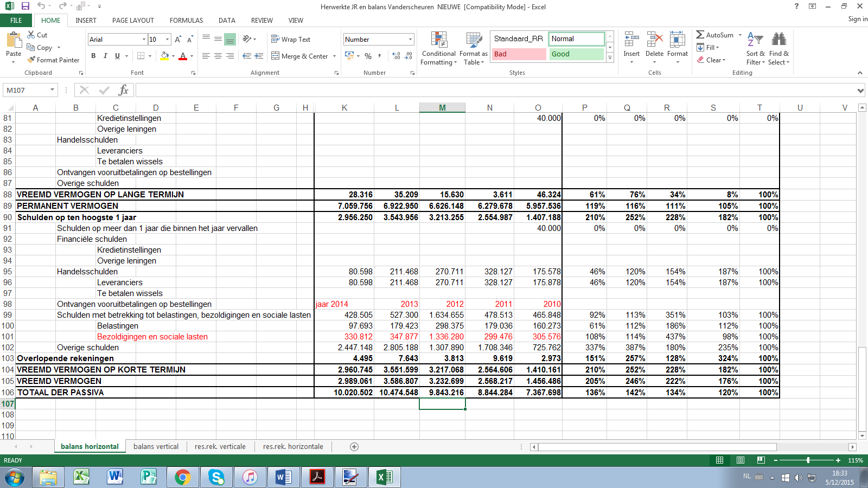Click the zoom slider handle
Viewport: 868px width, 488px height.
tap(808, 460)
